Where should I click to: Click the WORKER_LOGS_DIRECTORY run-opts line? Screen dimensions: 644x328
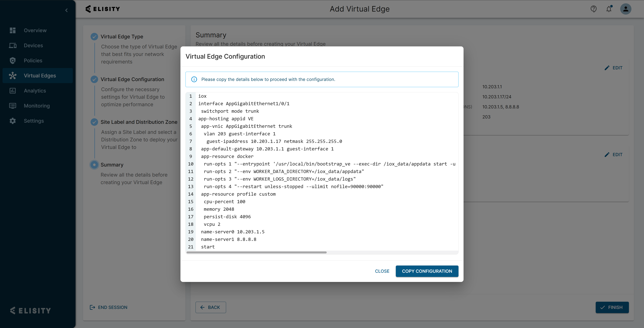tap(280, 179)
